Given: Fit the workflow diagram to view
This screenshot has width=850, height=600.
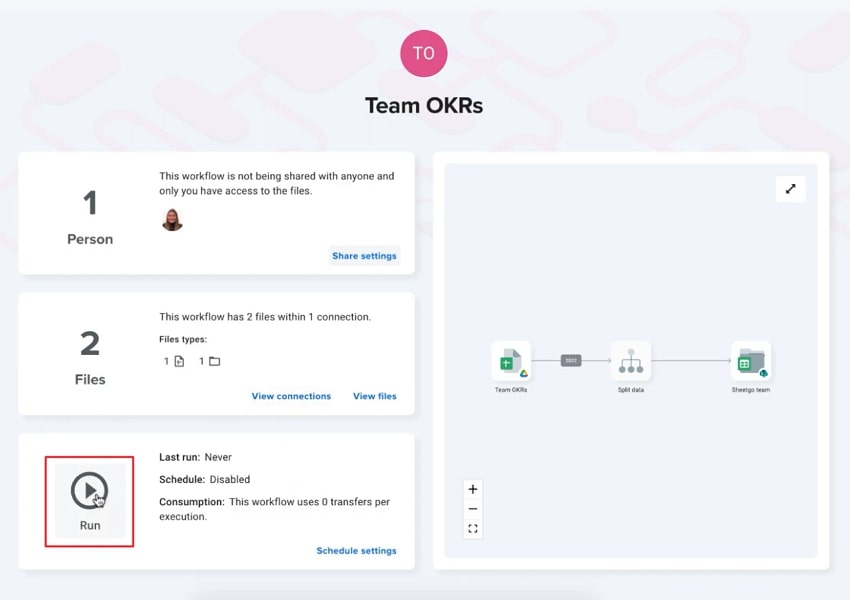Looking at the screenshot, I should [x=473, y=528].
